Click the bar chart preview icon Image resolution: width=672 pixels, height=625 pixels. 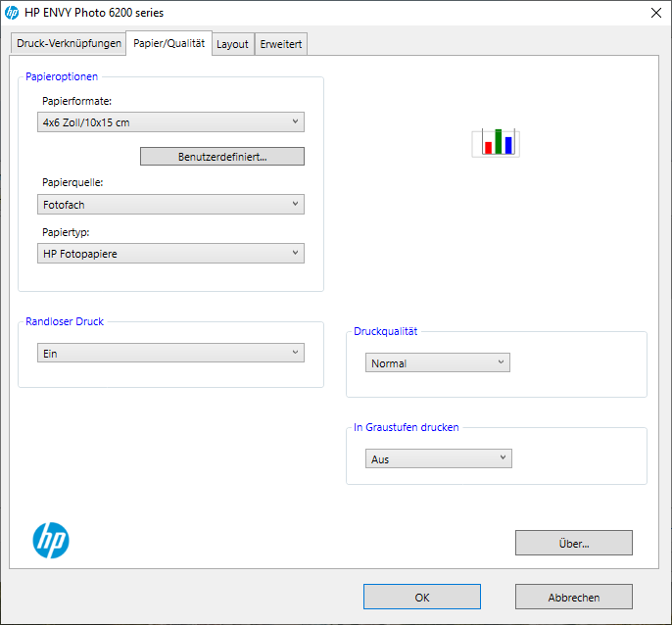click(x=496, y=142)
